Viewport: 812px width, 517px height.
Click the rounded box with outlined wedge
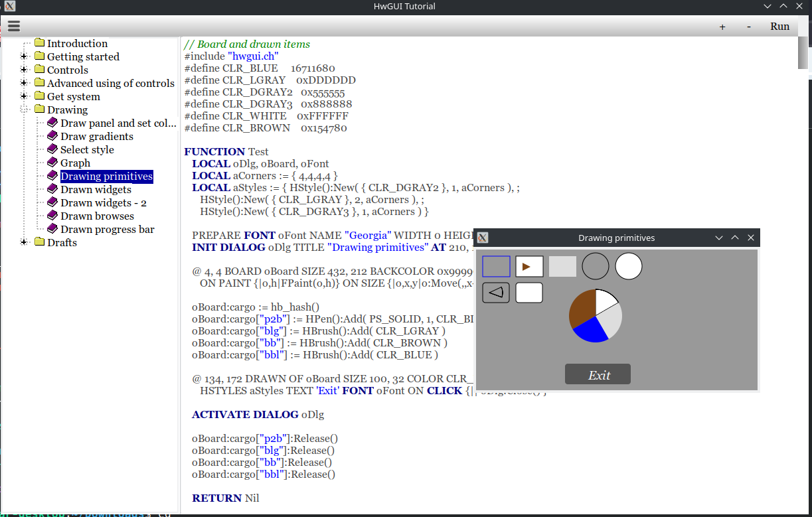[x=496, y=293]
